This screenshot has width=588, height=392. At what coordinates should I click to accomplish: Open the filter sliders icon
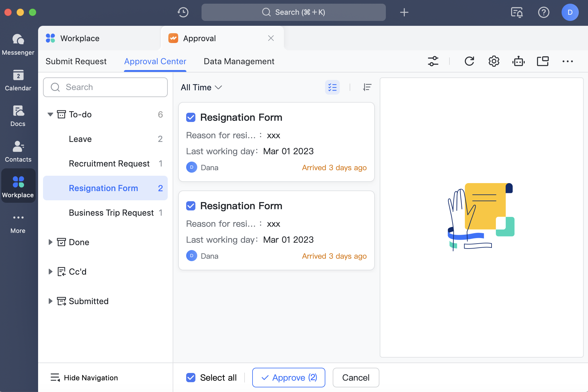pyautogui.click(x=433, y=61)
